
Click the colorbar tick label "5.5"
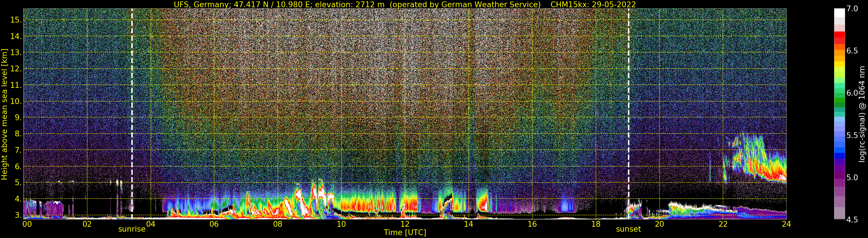click(x=852, y=135)
